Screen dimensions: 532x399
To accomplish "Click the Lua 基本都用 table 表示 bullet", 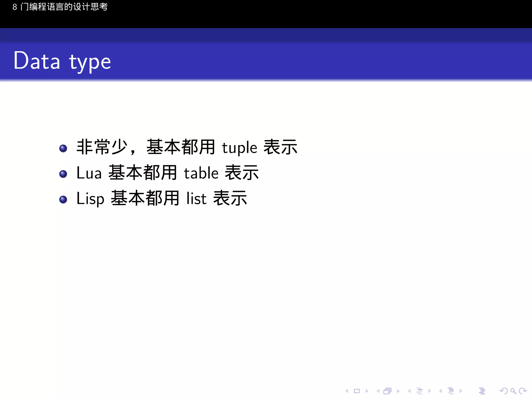I will (168, 172).
